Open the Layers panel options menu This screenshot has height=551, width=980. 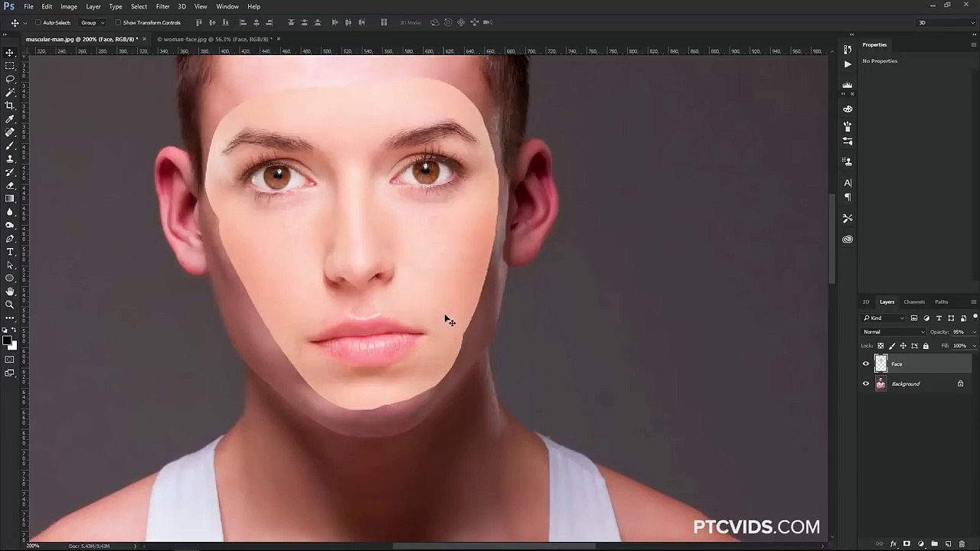point(973,302)
